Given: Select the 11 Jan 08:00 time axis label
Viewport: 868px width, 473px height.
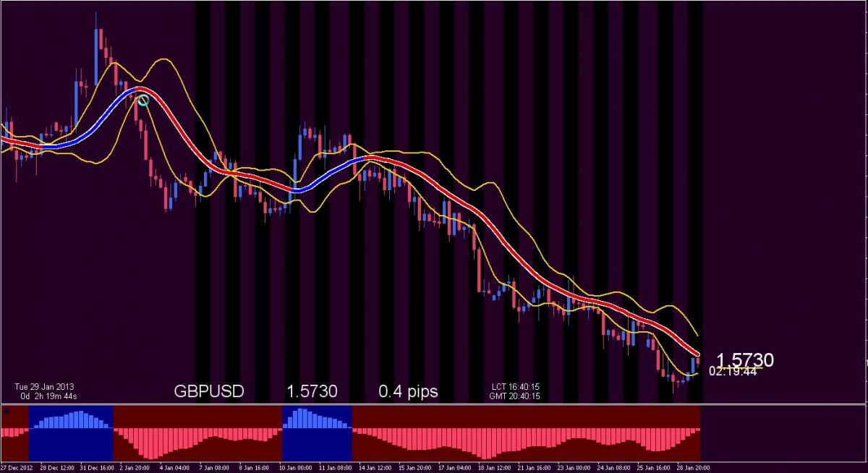Looking at the screenshot, I should click(336, 468).
